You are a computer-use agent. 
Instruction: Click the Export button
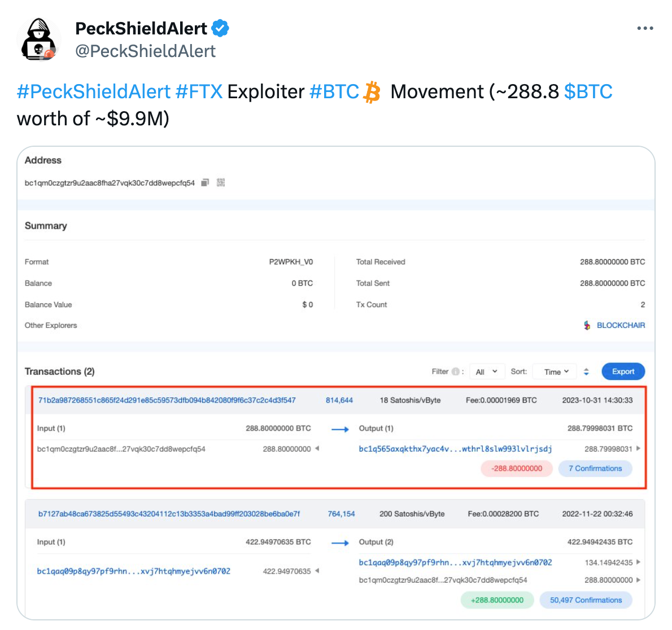pos(623,371)
